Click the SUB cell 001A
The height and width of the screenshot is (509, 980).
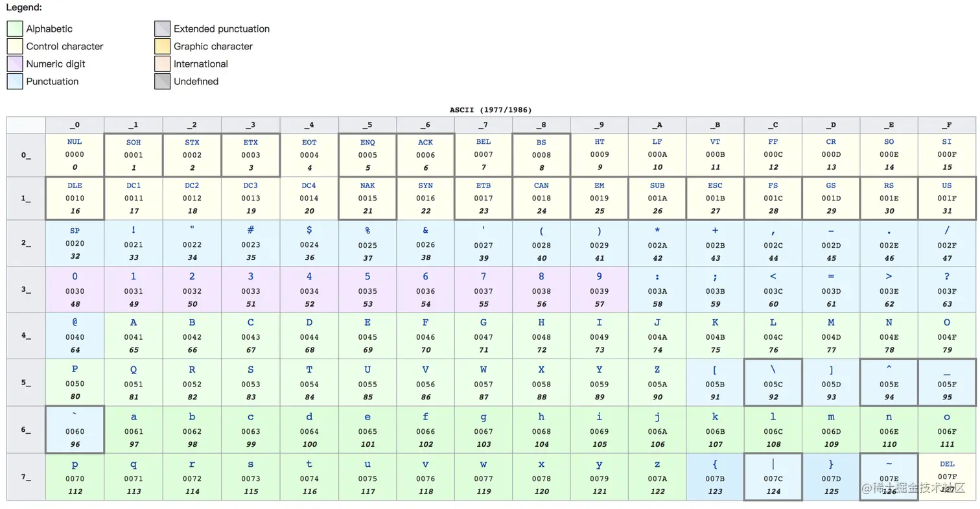click(x=657, y=198)
